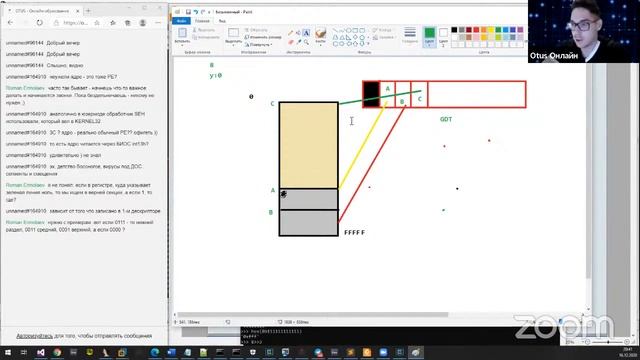Open the Select dropdown arrow in Paint

(233, 44)
